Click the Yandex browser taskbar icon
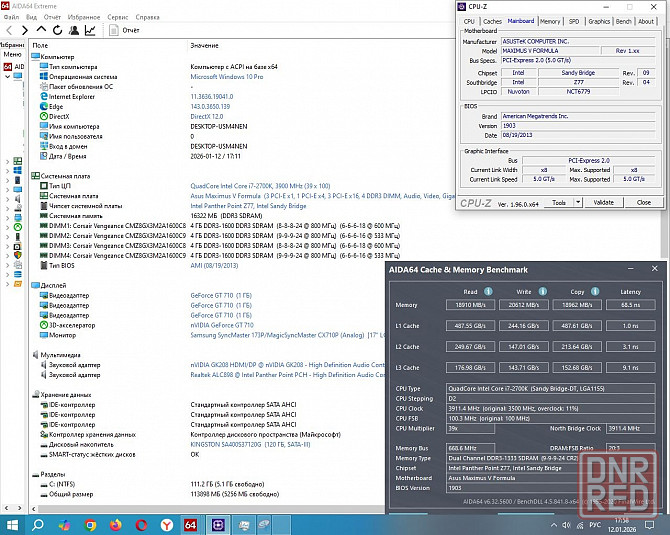 pyautogui.click(x=165, y=524)
